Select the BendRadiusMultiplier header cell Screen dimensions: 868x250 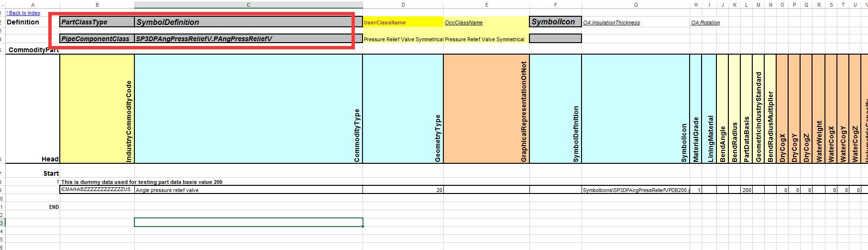pyautogui.click(x=770, y=109)
